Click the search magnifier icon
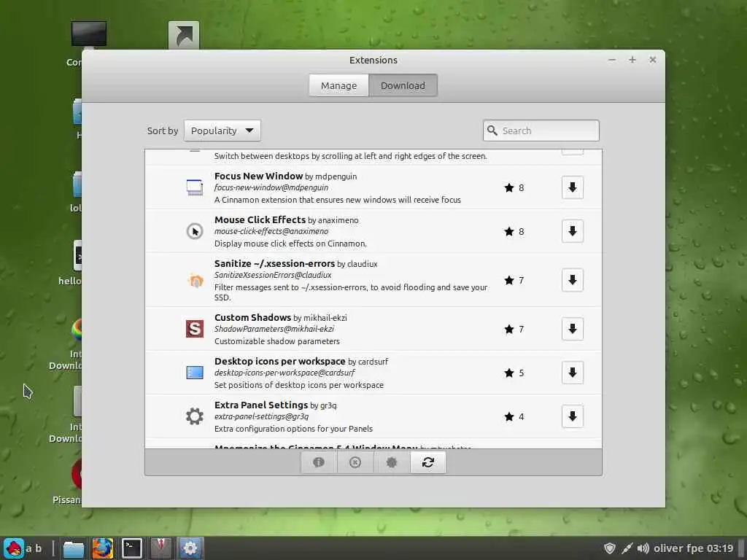This screenshot has width=747, height=560. tap(492, 131)
